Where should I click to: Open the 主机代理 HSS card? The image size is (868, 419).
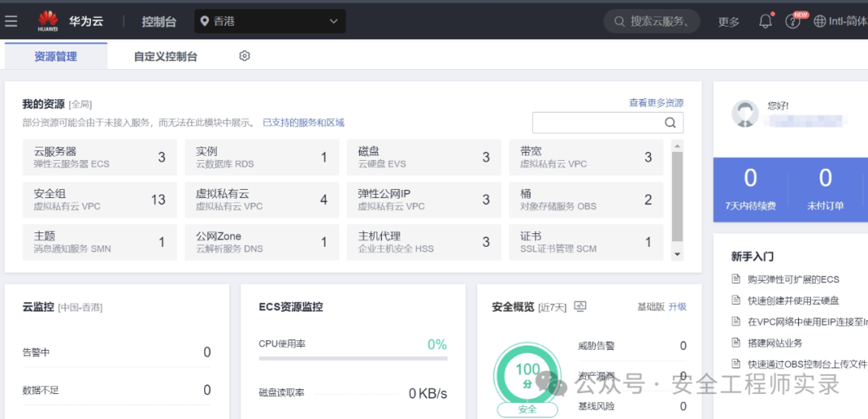coord(424,242)
